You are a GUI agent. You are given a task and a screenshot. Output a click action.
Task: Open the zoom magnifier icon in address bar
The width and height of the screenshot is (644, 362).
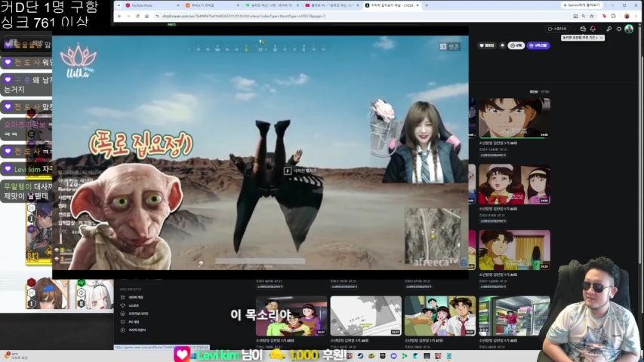click(x=583, y=16)
